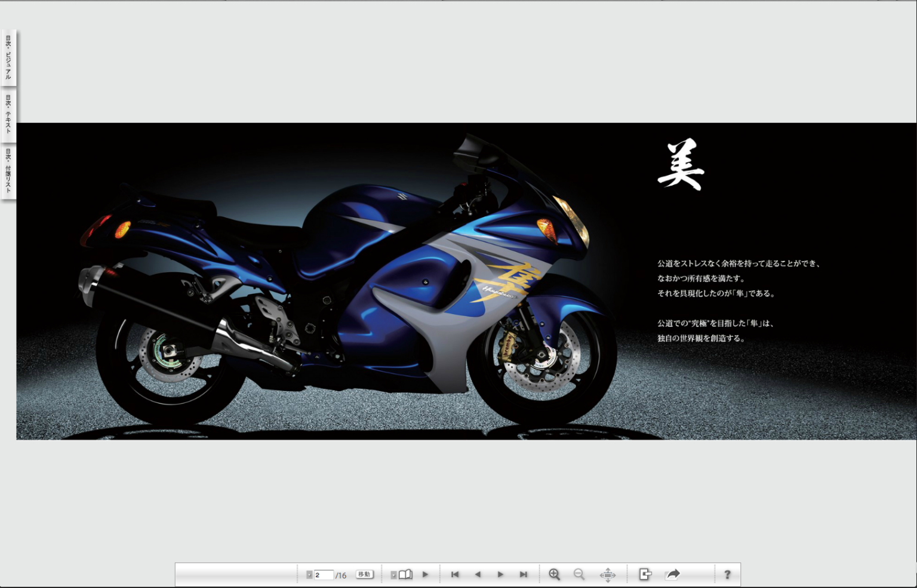
Task: Click the page number input field
Action: [x=323, y=575]
